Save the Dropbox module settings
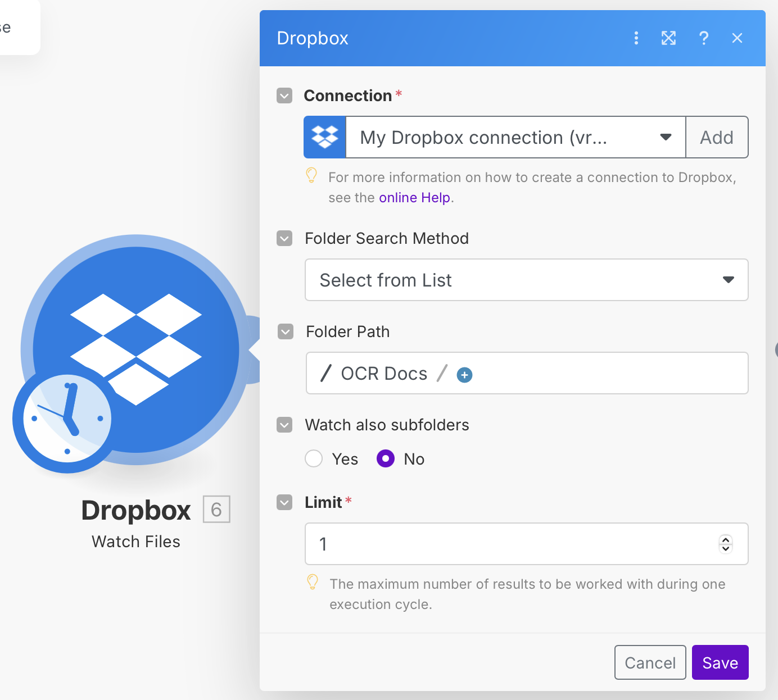Screen dimensions: 778x700 tap(720, 662)
